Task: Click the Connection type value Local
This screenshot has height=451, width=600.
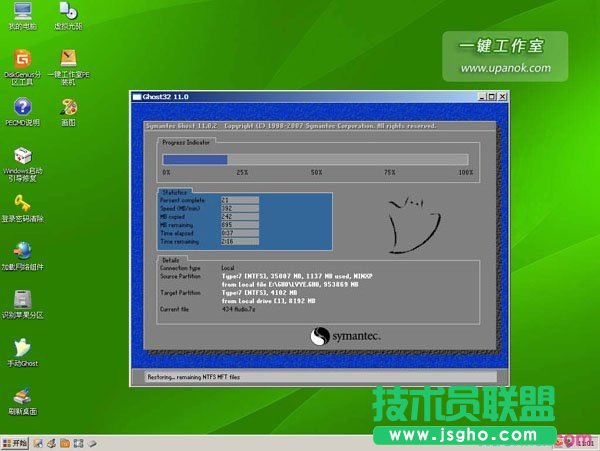Action: click(x=228, y=268)
